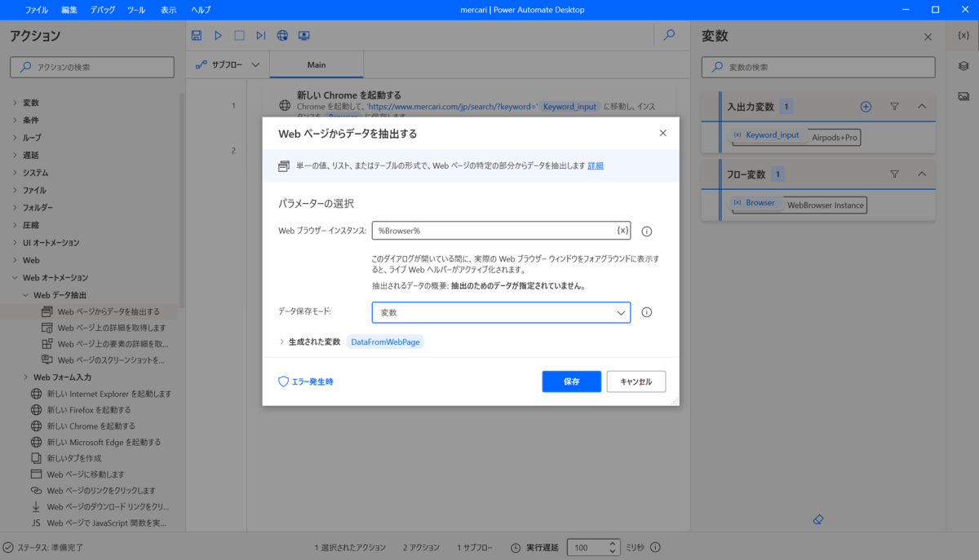
Task: Expand the 生成された変数 section
Action: click(281, 342)
